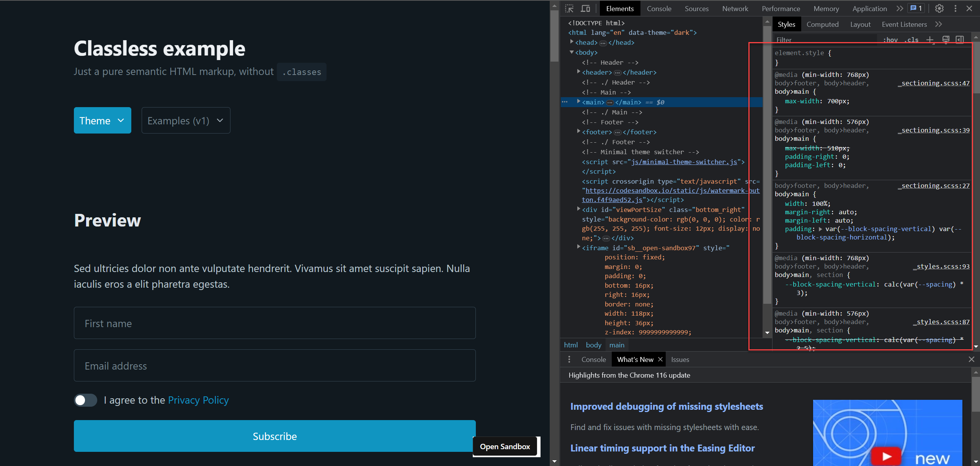Click the Subscribe button
Viewport: 980px width, 466px height.
[x=274, y=436]
